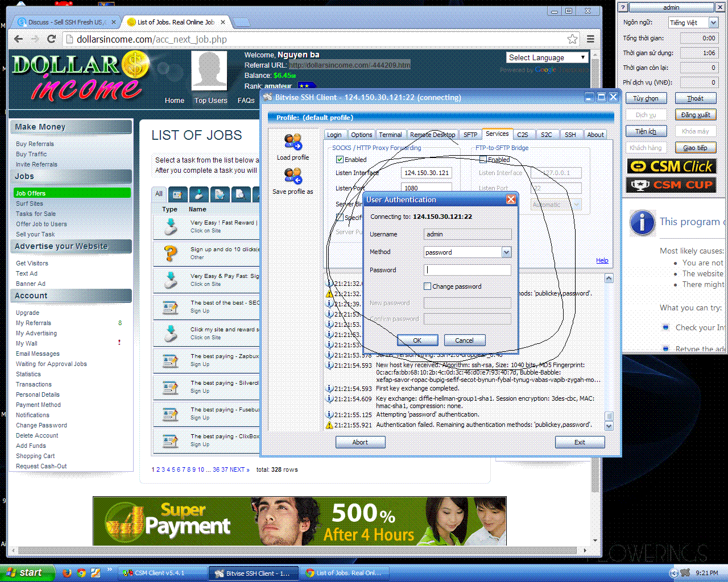The width and height of the screenshot is (728, 582).
Task: Switch to the About tab in Bitvise
Action: [x=595, y=135]
